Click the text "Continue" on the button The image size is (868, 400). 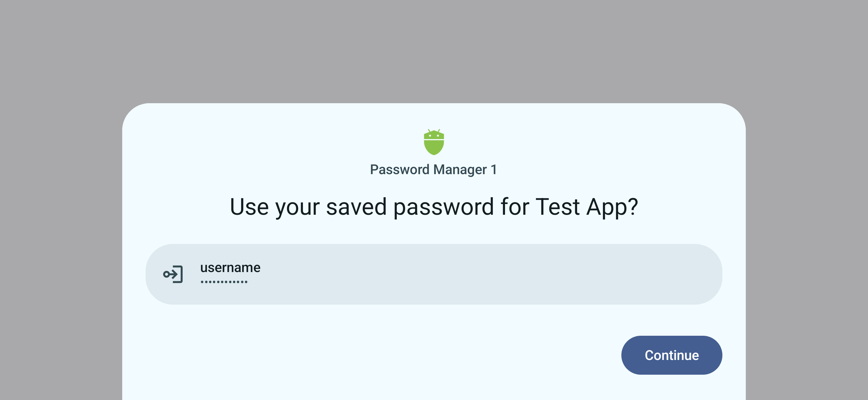pos(671,355)
